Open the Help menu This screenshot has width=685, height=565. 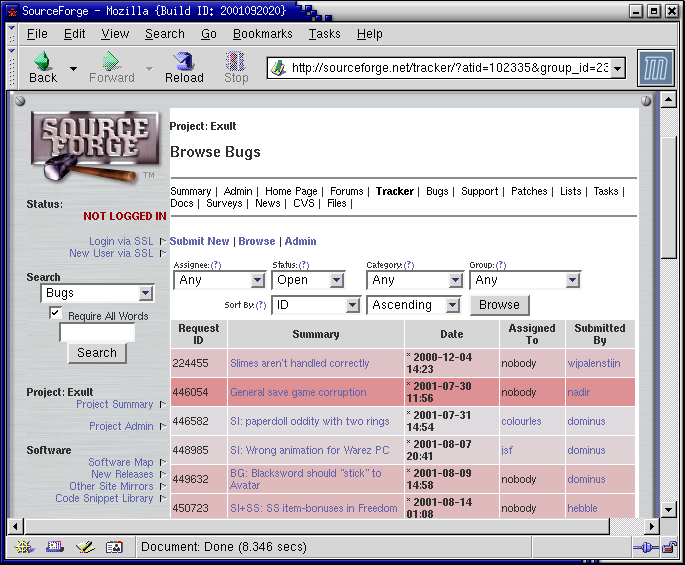coord(370,34)
